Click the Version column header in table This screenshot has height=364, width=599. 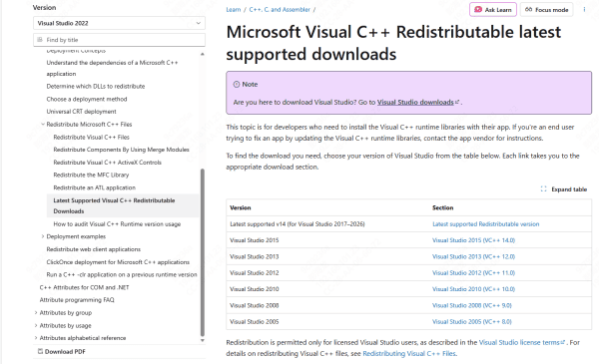(x=241, y=207)
